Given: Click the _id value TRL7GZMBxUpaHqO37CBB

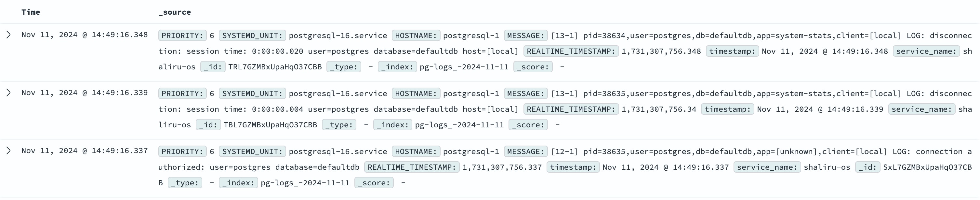Looking at the screenshot, I should pos(275,67).
